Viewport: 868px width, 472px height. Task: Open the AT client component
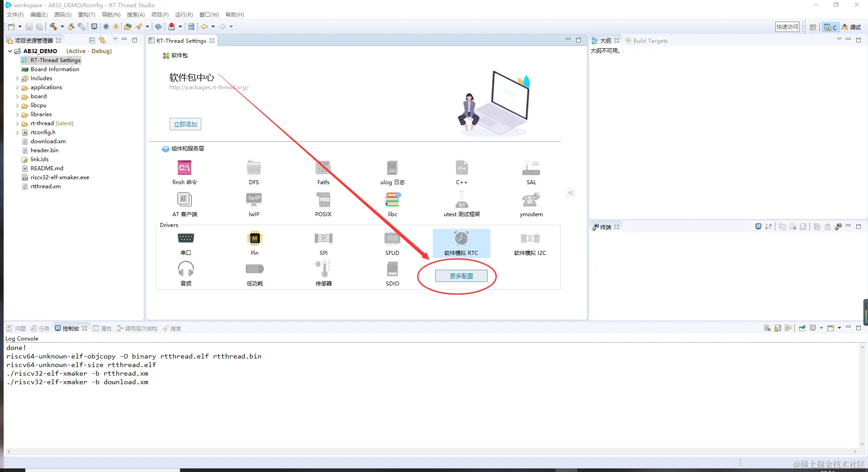pos(185,200)
